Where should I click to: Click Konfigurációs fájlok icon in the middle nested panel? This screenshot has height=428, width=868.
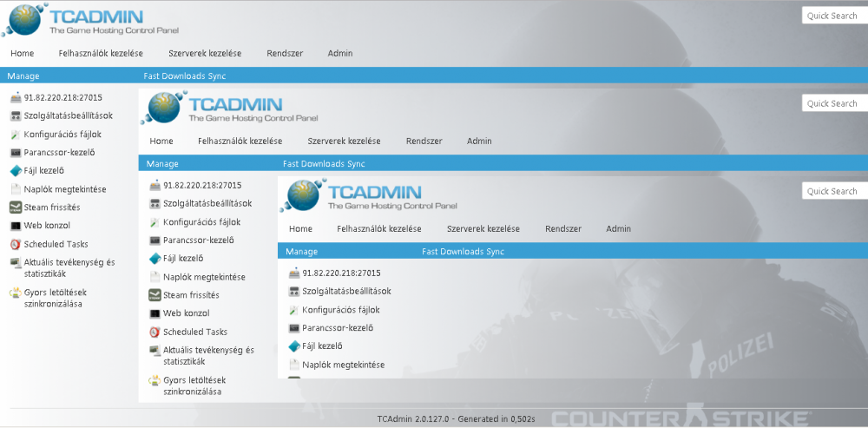[155, 222]
